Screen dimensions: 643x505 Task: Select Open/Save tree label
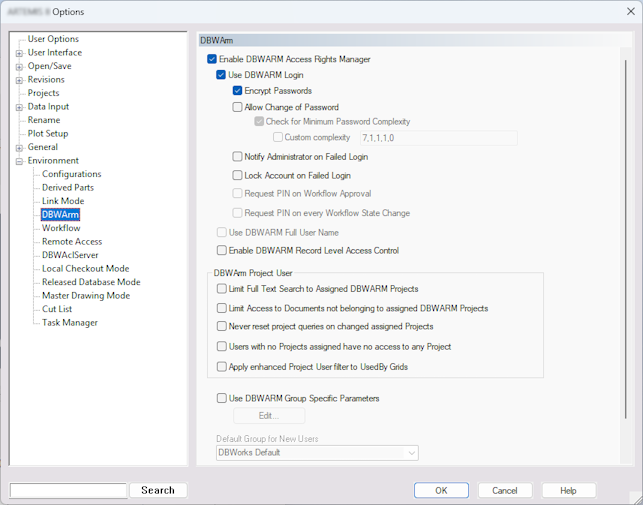[x=50, y=66]
